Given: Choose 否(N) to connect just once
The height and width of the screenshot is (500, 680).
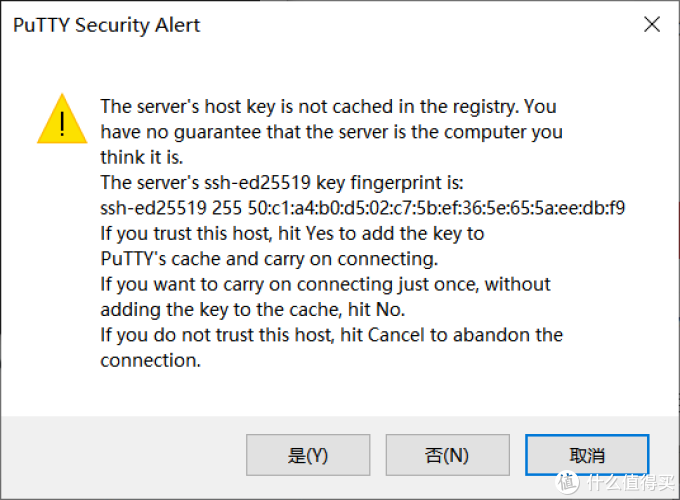Looking at the screenshot, I should pyautogui.click(x=448, y=455).
